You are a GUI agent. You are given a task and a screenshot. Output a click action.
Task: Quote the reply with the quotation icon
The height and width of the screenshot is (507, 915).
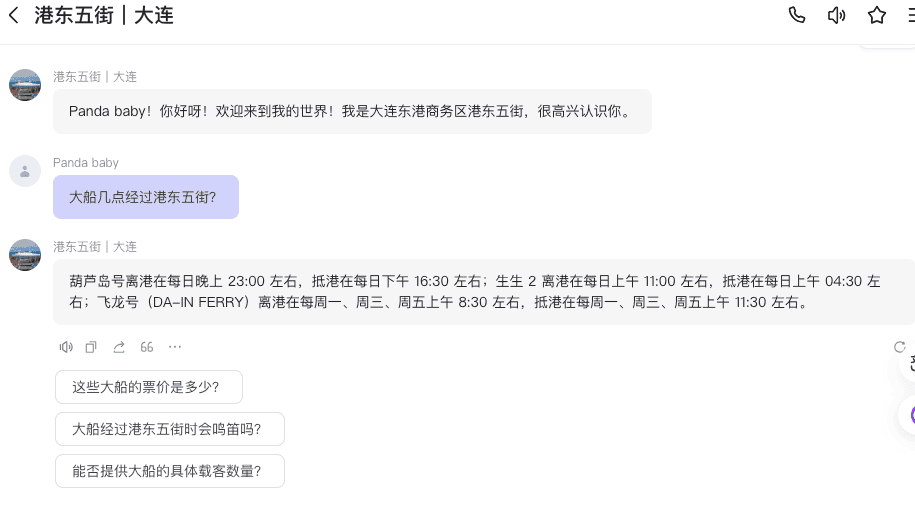tap(147, 347)
